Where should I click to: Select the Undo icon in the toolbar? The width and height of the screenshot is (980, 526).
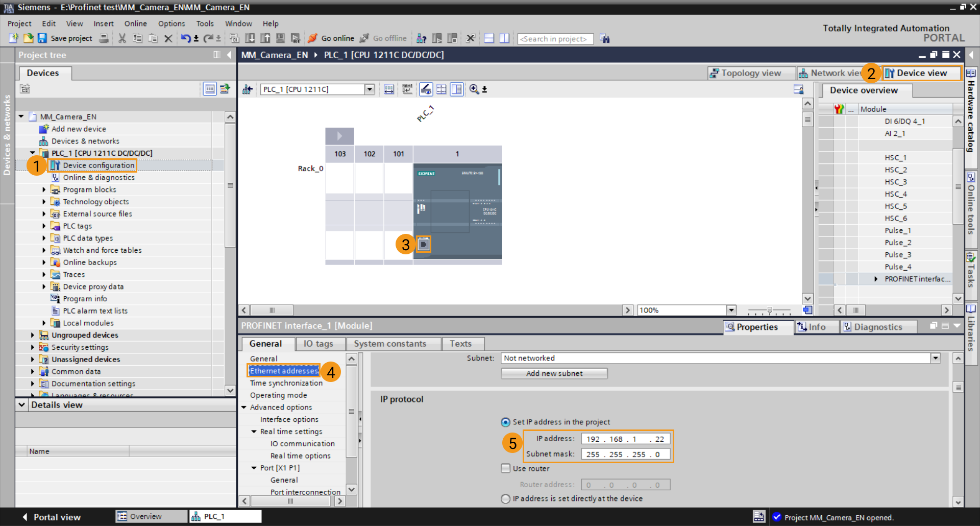(186, 38)
